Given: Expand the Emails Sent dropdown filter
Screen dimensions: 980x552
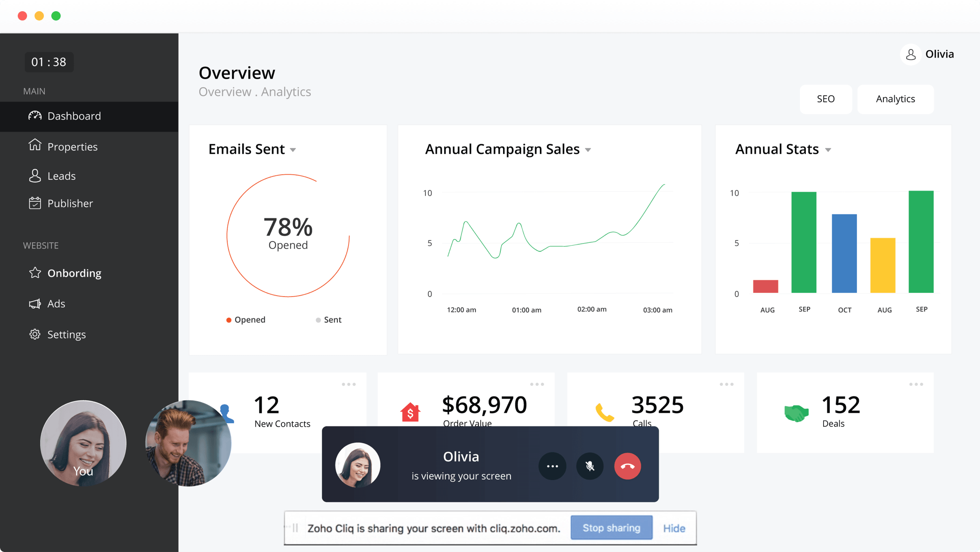Looking at the screenshot, I should 294,149.
